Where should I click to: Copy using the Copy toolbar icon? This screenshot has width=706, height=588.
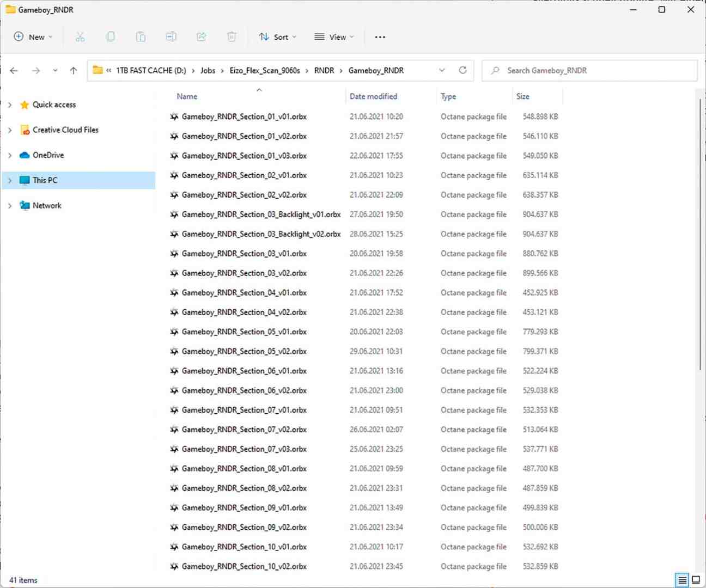click(111, 36)
